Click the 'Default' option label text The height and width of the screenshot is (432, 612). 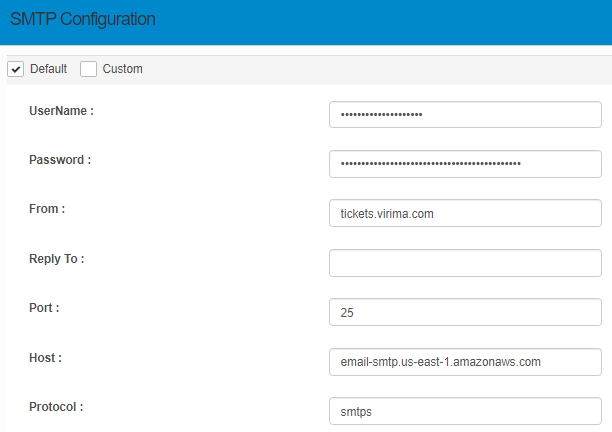click(48, 69)
